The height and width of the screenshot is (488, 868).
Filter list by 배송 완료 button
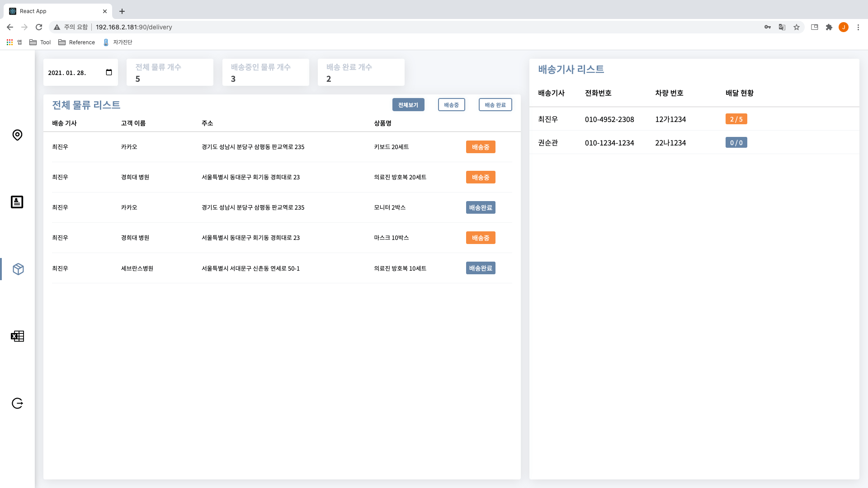(x=495, y=105)
